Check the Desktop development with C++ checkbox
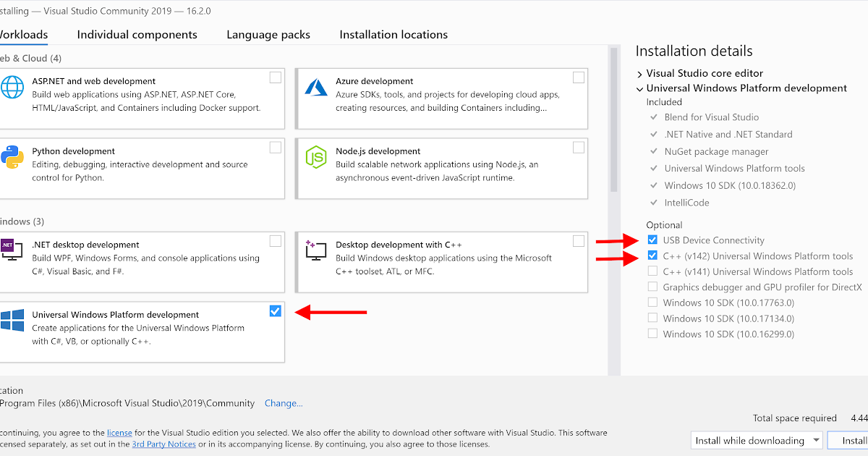Viewport: 868px width, 456px height. click(x=579, y=241)
